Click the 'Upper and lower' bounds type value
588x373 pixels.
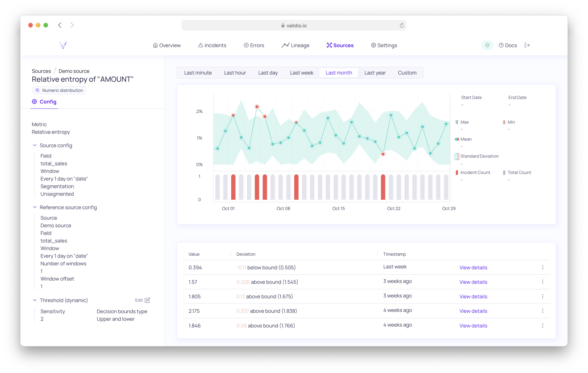[116, 319]
